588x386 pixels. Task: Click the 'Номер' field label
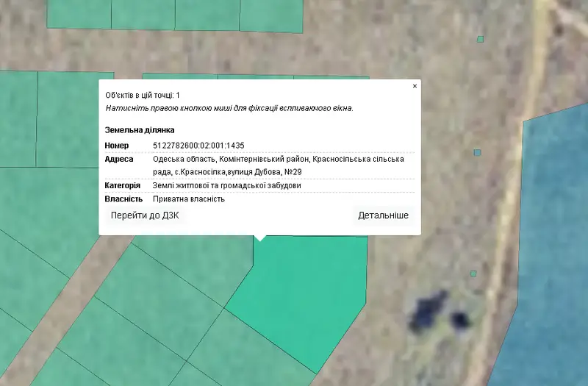[117, 146]
